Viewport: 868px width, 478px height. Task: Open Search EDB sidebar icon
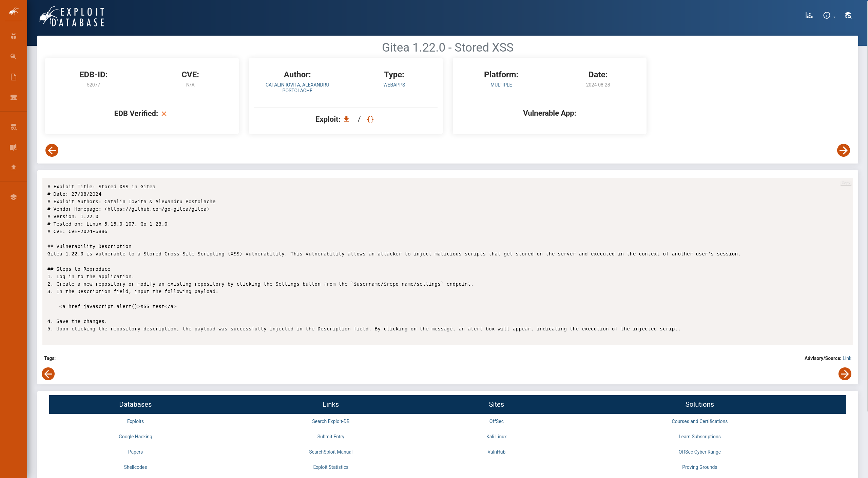14,127
